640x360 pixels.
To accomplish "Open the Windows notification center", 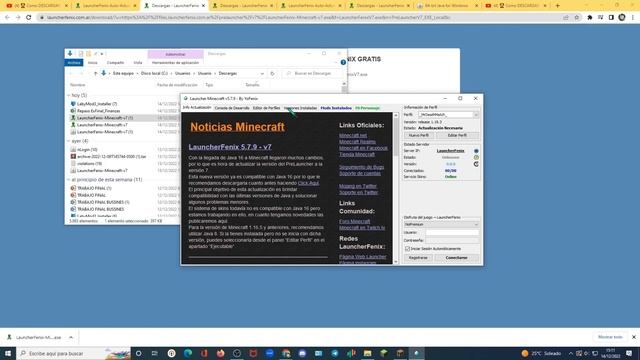I will [x=629, y=353].
